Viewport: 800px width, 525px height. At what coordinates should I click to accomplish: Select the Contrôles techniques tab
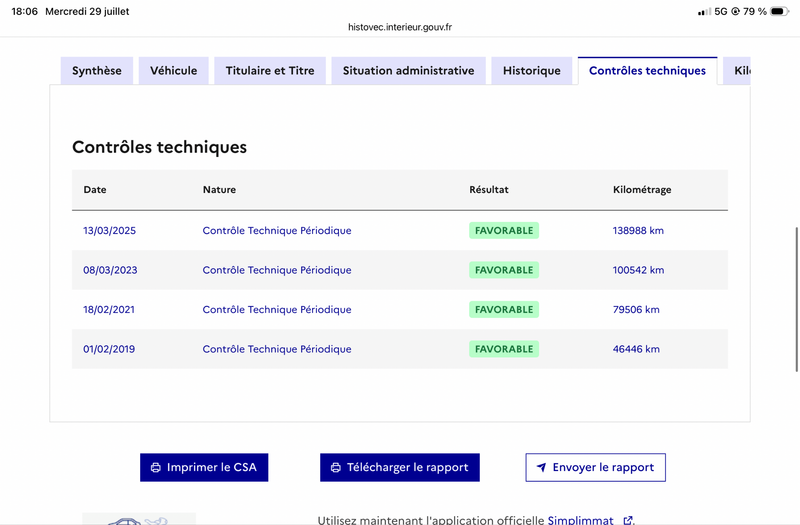click(x=647, y=70)
